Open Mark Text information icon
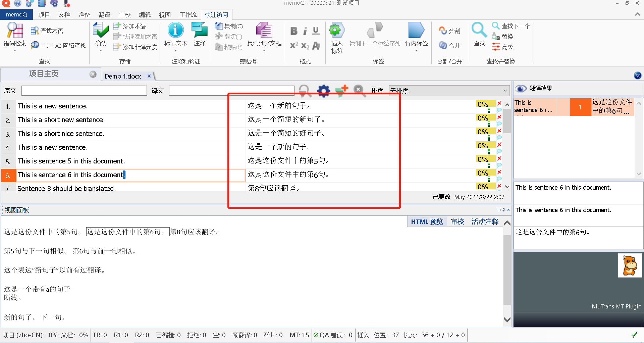 [175, 30]
